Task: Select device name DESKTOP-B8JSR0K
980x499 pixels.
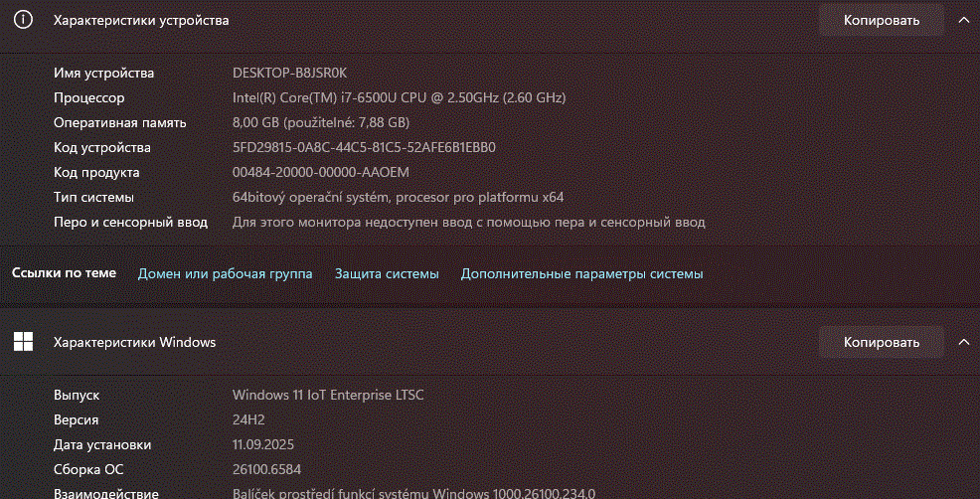Action: 289,73
